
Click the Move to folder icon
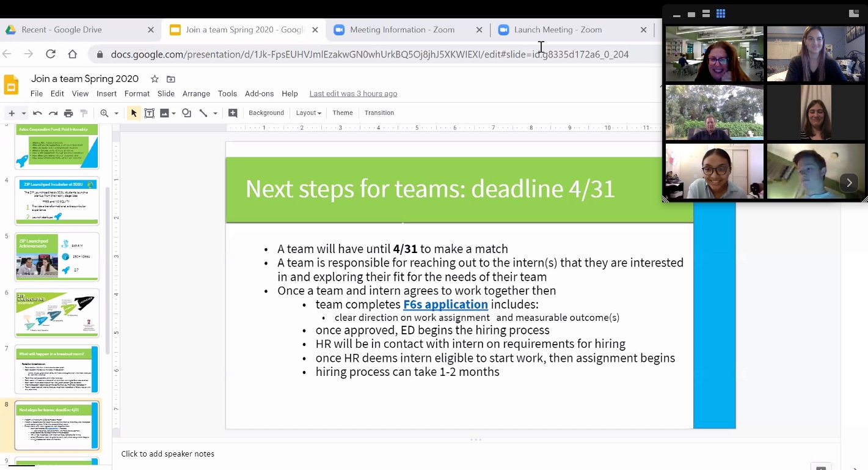(171, 79)
